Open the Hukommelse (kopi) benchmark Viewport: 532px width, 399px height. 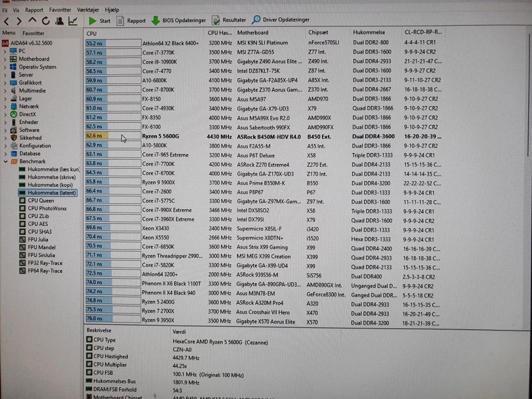point(46,185)
